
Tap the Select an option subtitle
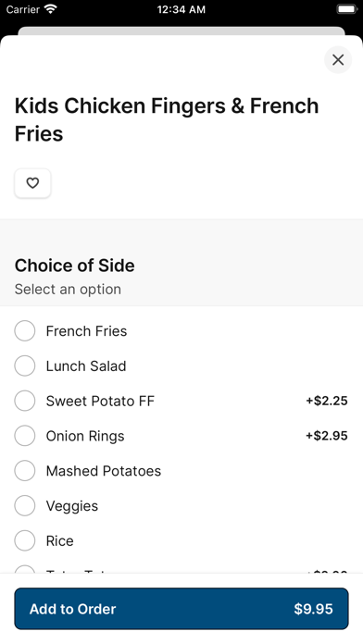68,289
